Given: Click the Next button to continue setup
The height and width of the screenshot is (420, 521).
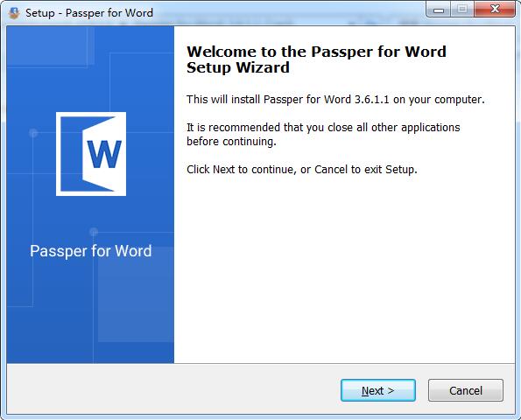Looking at the screenshot, I should 378,390.
